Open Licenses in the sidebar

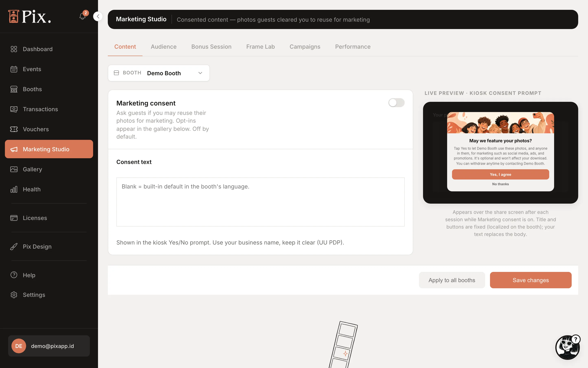[x=49, y=218]
